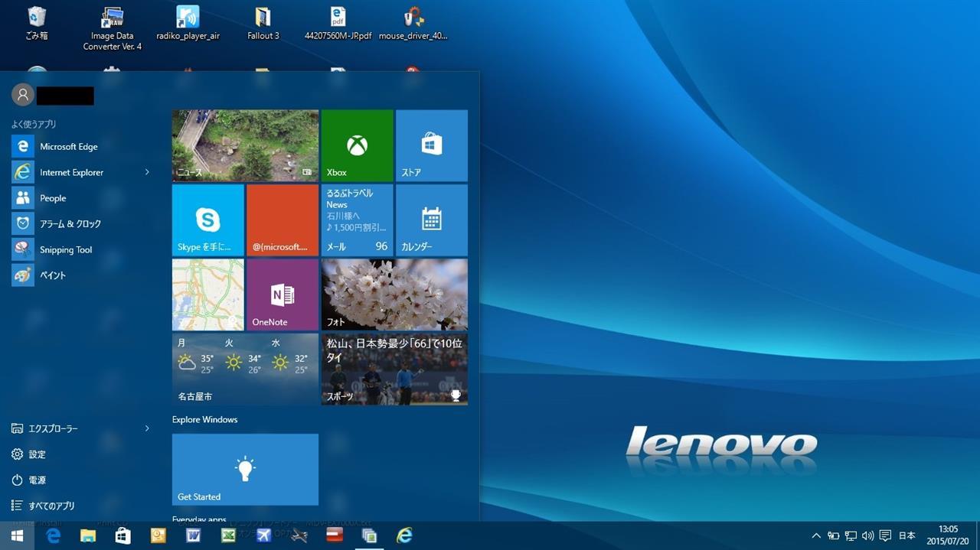
Task: Click the 日本 input language indicator
Action: pyautogui.click(x=906, y=536)
